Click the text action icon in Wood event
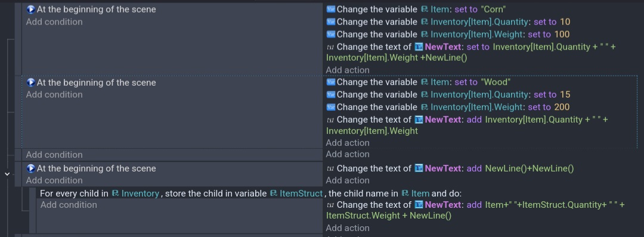Image resolution: width=644 pixels, height=237 pixels. click(330, 120)
